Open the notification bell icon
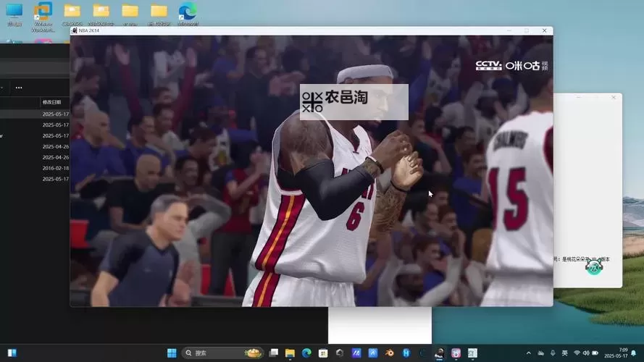The height and width of the screenshot is (362, 644). coord(633,353)
